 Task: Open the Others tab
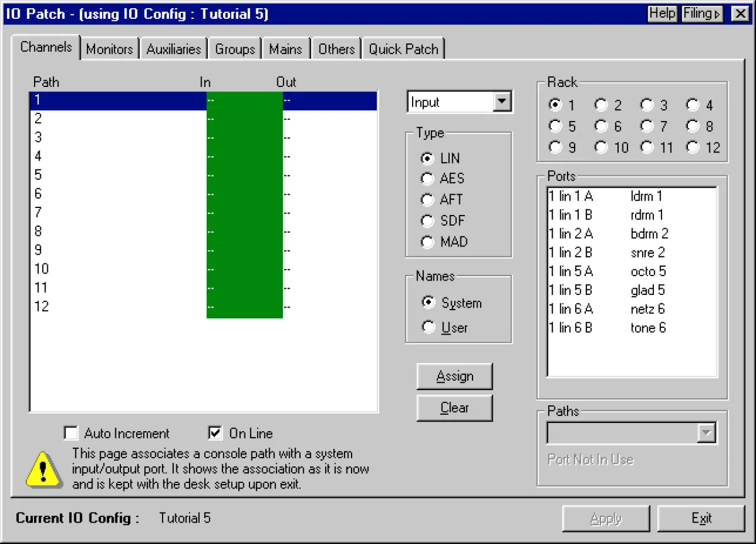pos(336,49)
